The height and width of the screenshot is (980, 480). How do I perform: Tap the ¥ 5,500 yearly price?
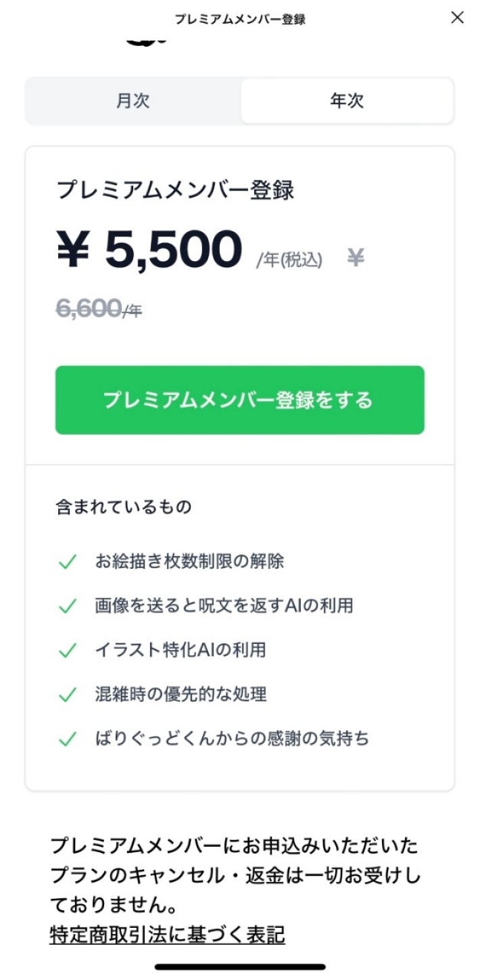point(149,250)
